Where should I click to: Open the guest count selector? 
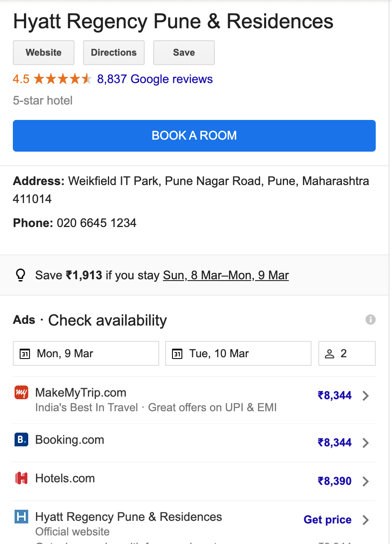point(347,353)
